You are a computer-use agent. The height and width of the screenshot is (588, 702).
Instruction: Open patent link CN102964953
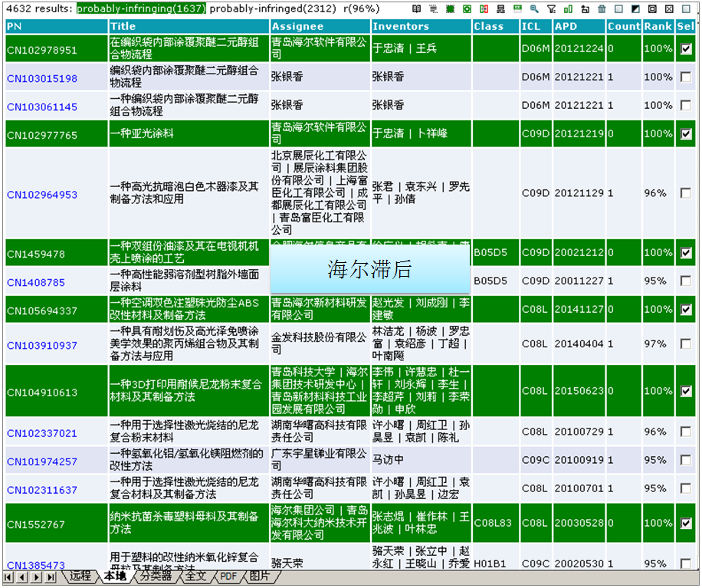click(x=42, y=195)
